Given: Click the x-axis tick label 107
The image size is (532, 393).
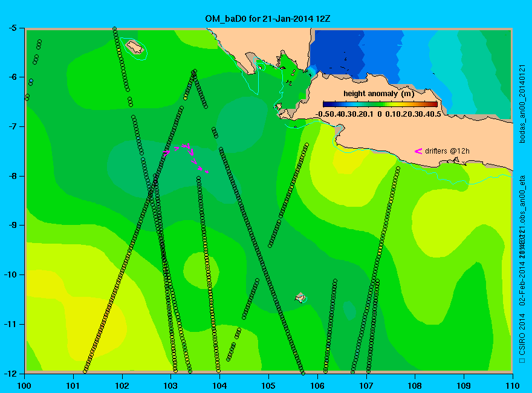Looking at the screenshot, I should tap(366, 386).
